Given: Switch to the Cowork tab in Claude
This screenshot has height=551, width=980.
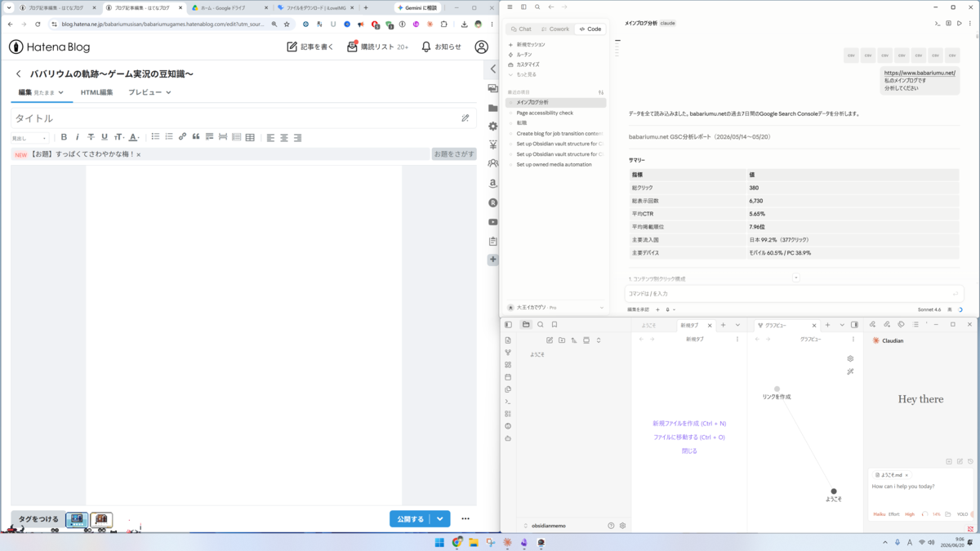Looking at the screenshot, I should [x=555, y=29].
